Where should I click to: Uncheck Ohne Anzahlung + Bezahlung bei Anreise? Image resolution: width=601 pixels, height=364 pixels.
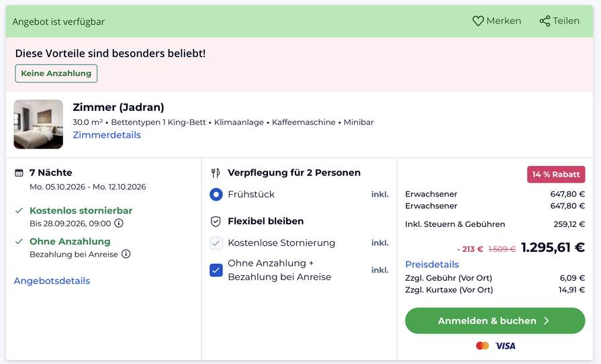click(x=216, y=270)
